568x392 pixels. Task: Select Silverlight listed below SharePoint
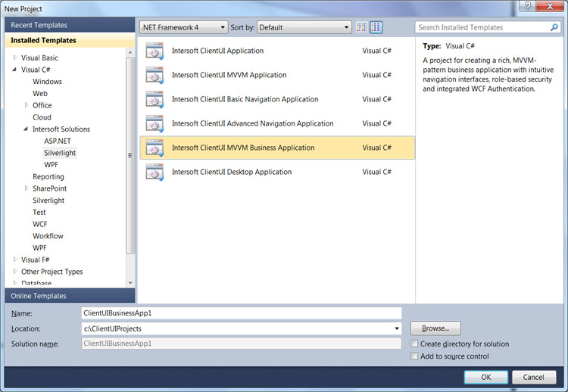click(48, 201)
